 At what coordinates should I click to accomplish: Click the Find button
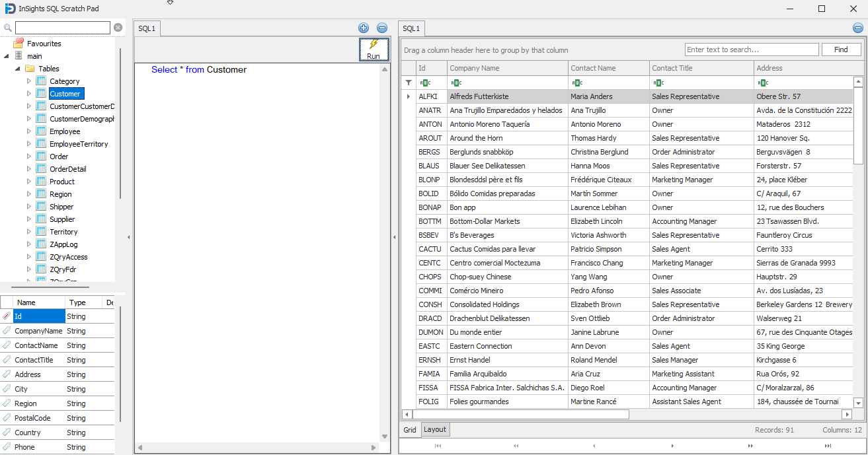point(841,50)
